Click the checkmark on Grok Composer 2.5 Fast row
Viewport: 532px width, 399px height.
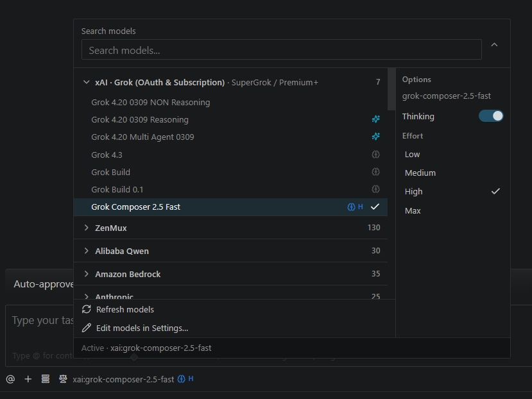click(375, 207)
